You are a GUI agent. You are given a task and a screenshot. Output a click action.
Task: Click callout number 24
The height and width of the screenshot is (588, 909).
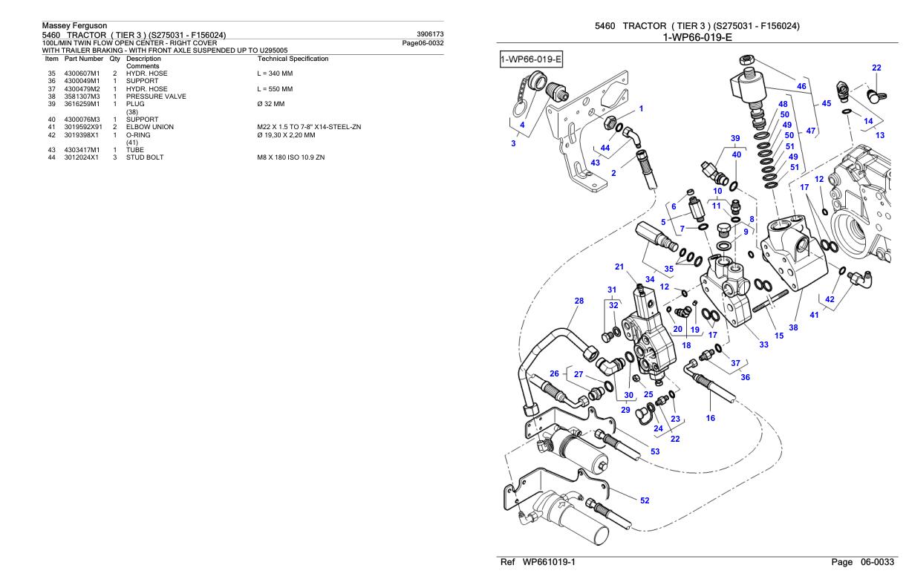[657, 428]
